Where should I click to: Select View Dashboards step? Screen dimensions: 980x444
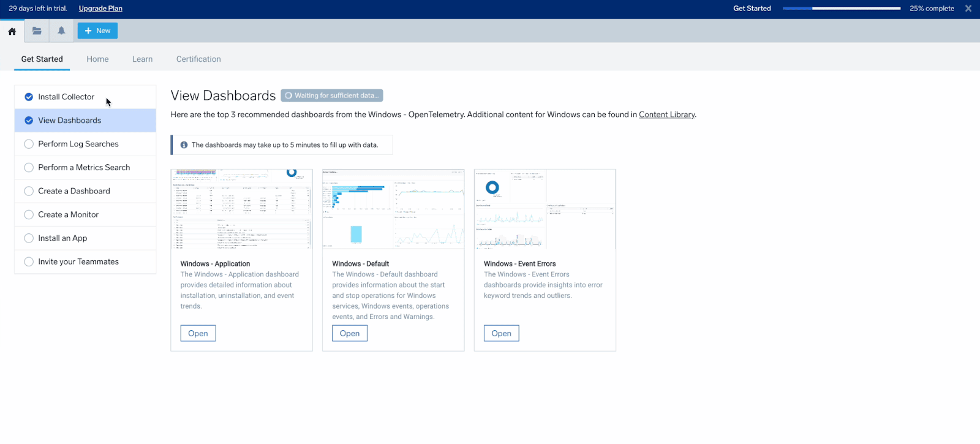pos(85,121)
